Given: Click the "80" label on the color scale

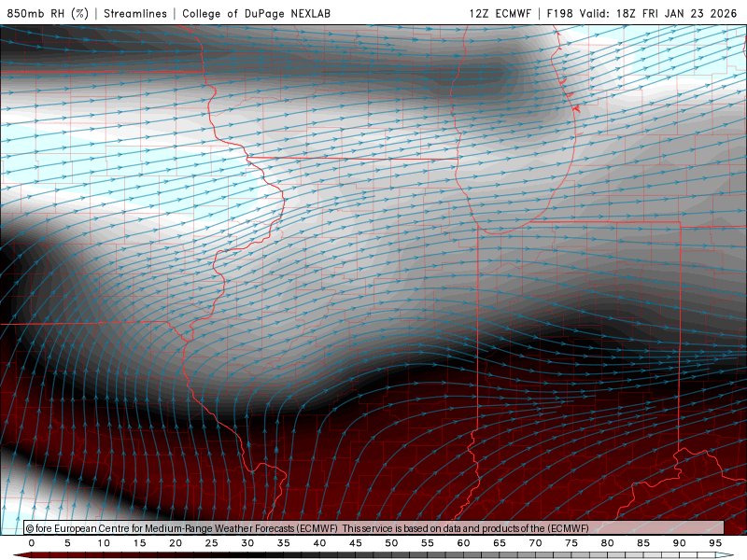Looking at the screenshot, I should [608, 543].
